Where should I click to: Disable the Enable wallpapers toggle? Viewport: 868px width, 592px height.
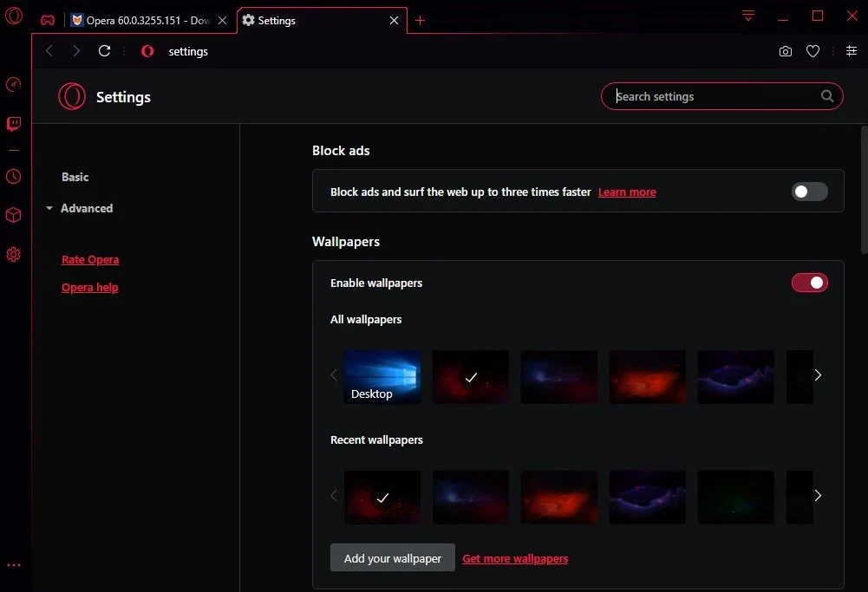[809, 283]
